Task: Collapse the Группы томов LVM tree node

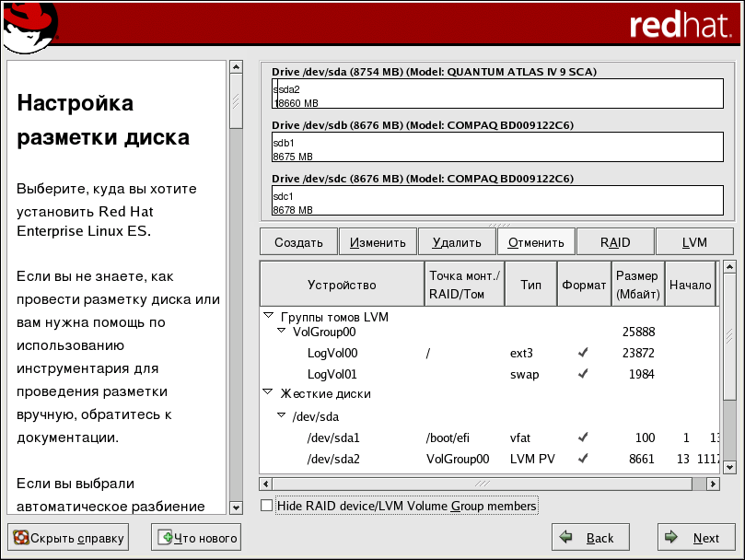Action: point(269,315)
